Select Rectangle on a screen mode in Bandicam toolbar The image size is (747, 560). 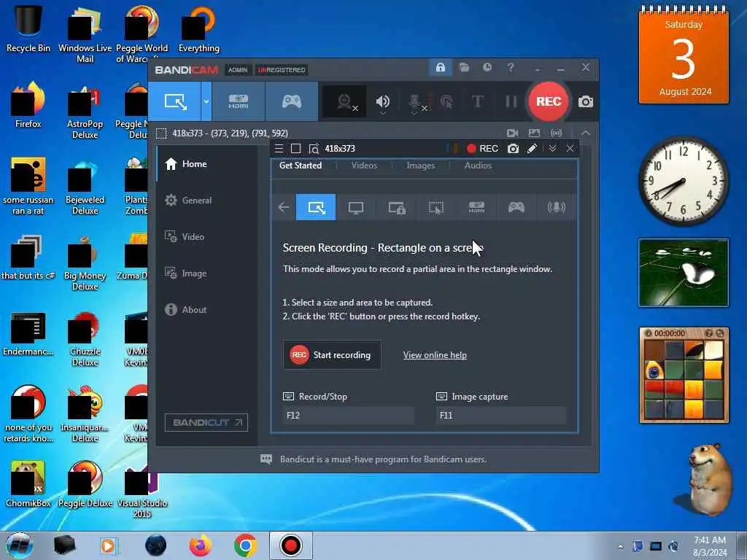coord(174,101)
